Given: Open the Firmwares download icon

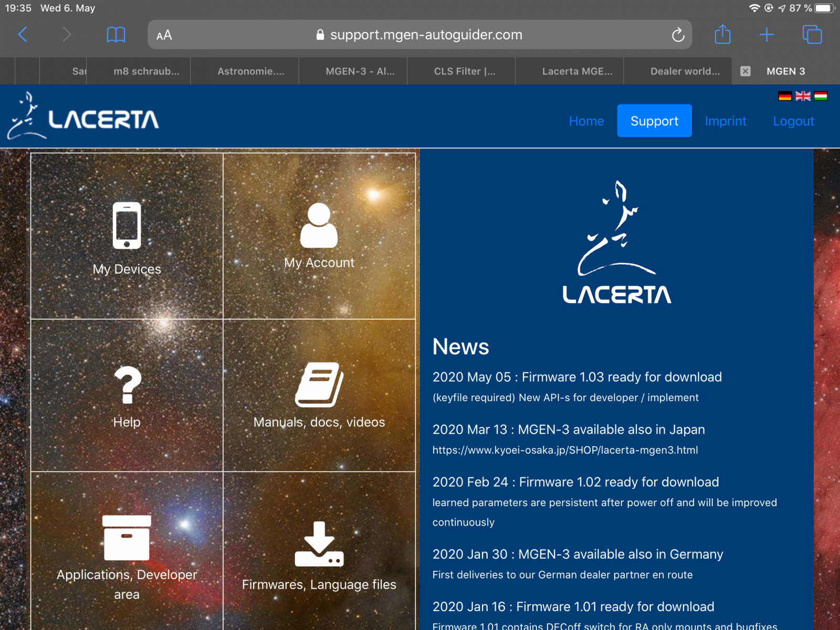Looking at the screenshot, I should (x=319, y=544).
